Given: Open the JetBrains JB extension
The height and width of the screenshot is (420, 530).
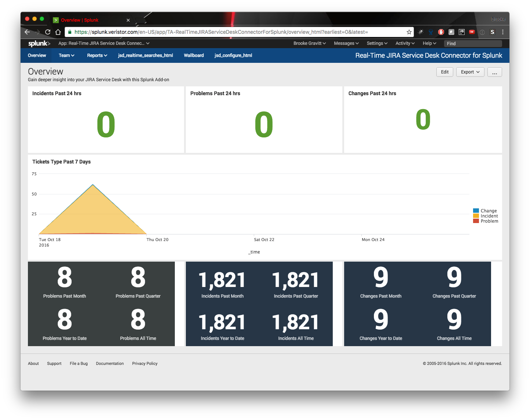Looking at the screenshot, I should point(462,32).
